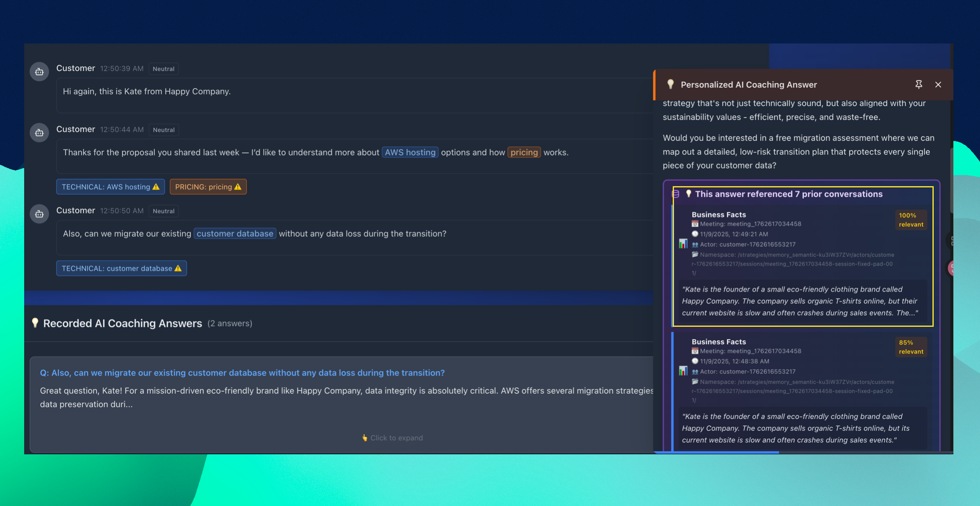Click the bar chart icon in the 85% relevant card
The width and height of the screenshot is (980, 506).
tap(683, 371)
